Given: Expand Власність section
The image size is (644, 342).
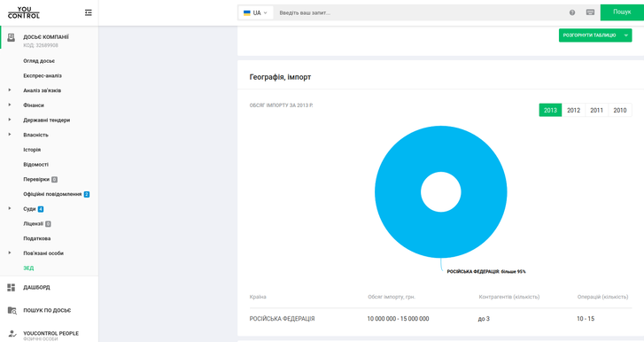Looking at the screenshot, I should (x=10, y=135).
